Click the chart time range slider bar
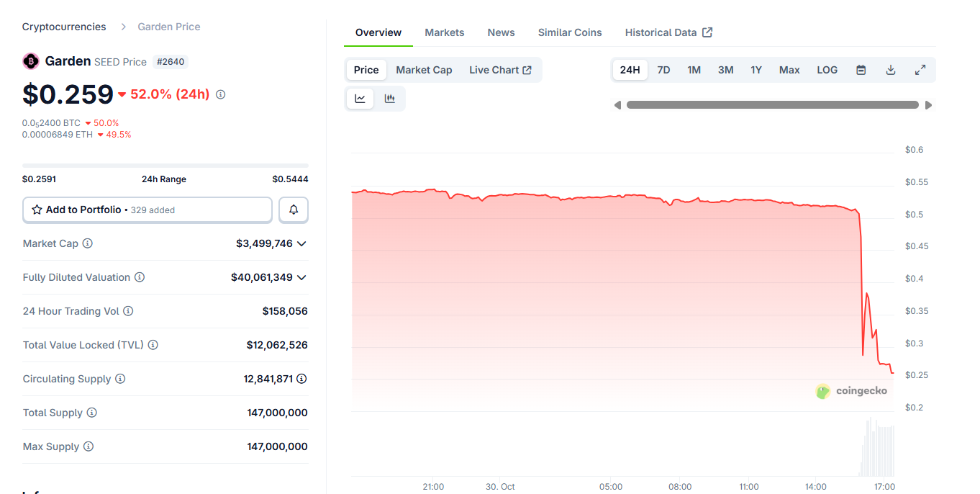Image resolution: width=980 pixels, height=494 pixels. (x=772, y=105)
